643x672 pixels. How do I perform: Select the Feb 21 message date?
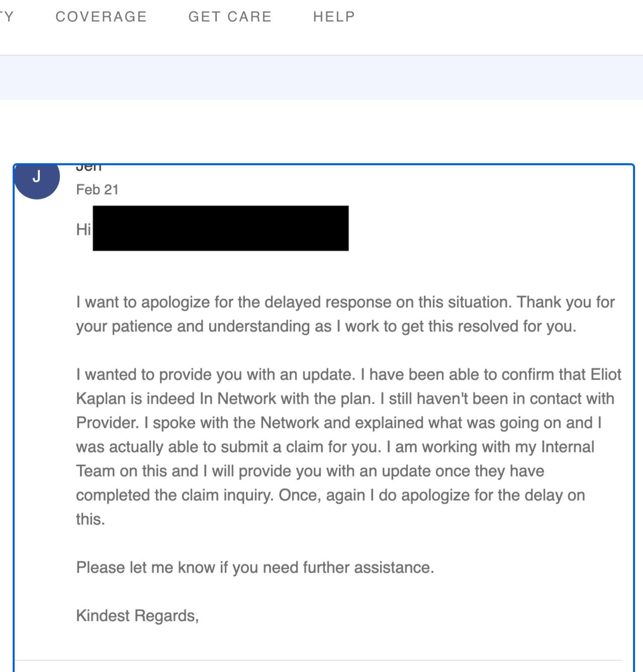[x=97, y=190]
